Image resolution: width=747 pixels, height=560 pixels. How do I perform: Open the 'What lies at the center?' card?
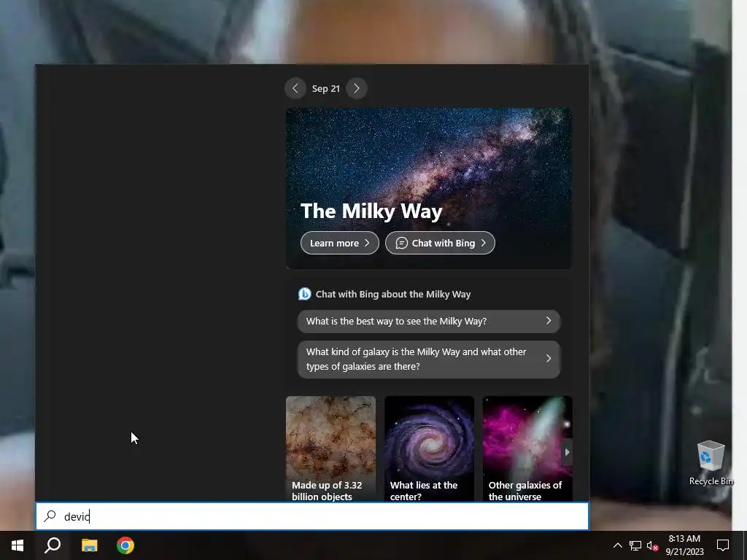429,448
